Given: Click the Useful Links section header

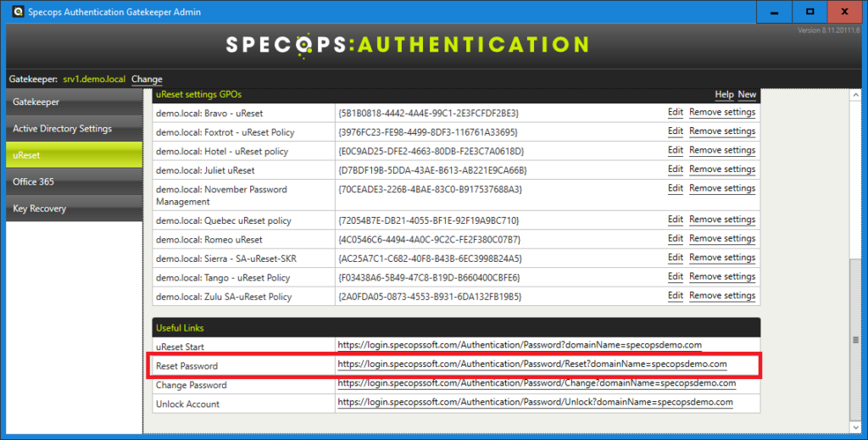Looking at the screenshot, I should click(456, 327).
